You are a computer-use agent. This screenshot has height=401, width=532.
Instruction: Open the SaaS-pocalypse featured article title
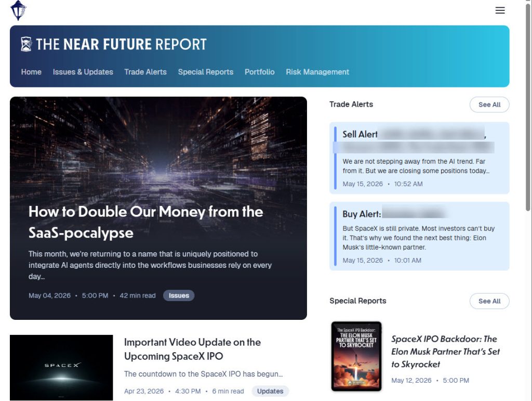click(145, 222)
